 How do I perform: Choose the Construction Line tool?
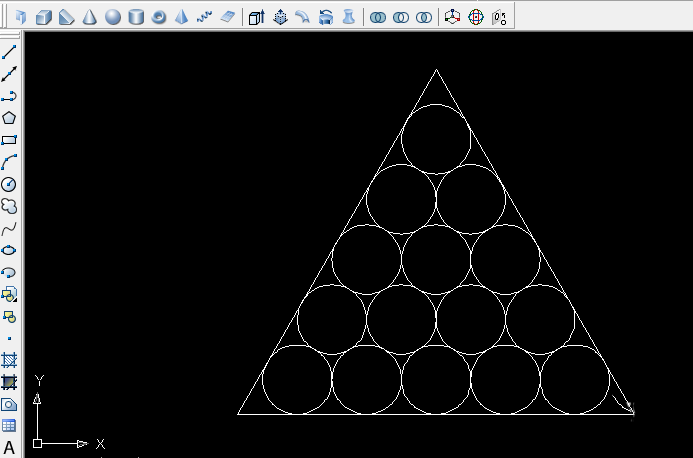pos(9,74)
